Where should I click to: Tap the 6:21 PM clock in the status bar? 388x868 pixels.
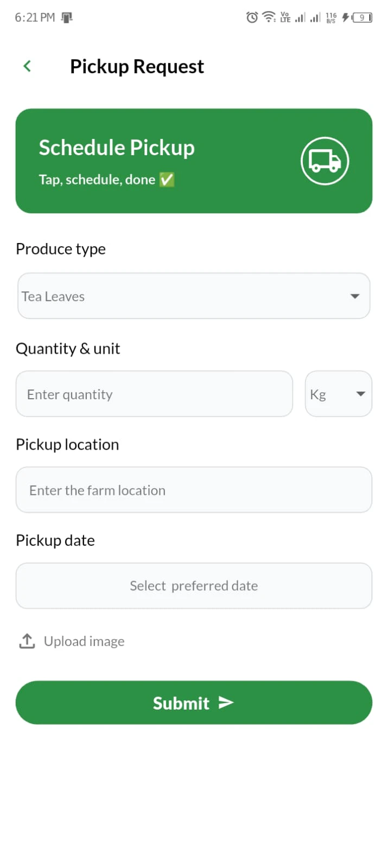pyautogui.click(x=34, y=17)
